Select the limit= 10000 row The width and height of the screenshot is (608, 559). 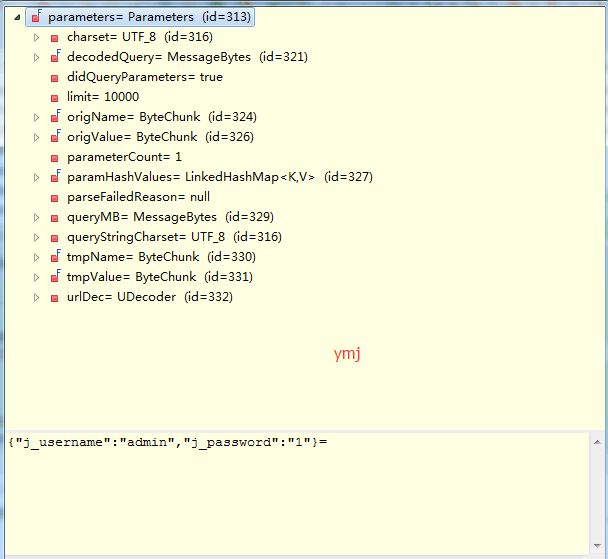[103, 97]
